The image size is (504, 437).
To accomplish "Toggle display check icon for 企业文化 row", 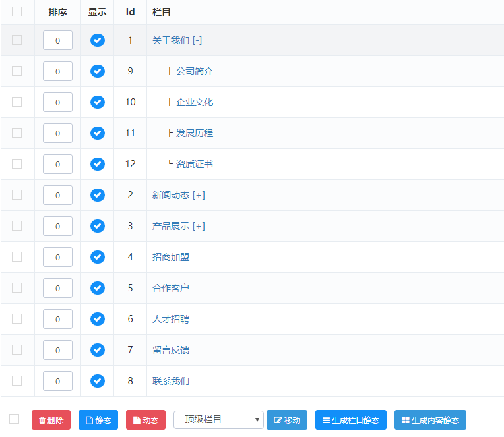I will 98,102.
